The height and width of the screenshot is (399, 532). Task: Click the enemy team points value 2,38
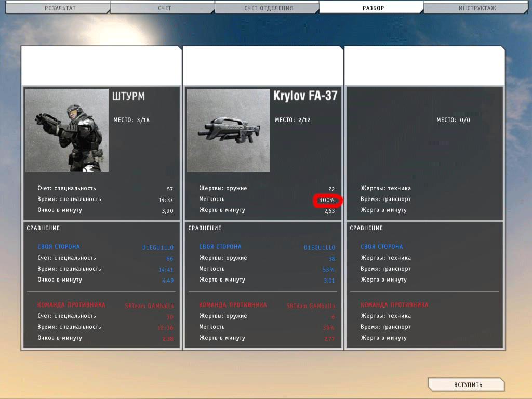pos(168,338)
